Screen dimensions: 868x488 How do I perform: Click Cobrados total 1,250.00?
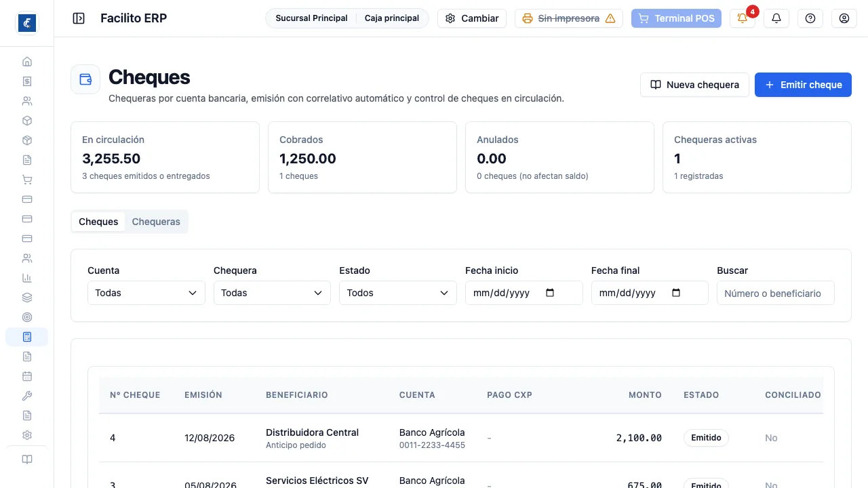(308, 159)
